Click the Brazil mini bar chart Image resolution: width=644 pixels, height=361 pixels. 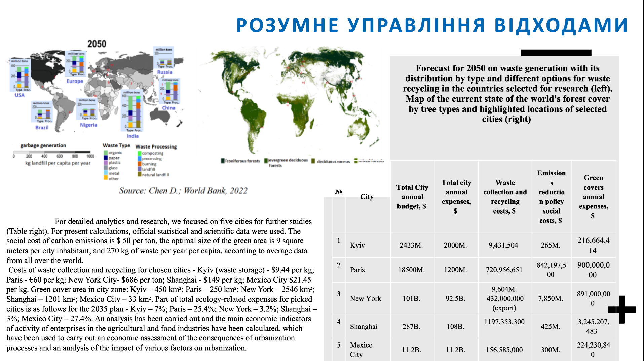[42, 112]
